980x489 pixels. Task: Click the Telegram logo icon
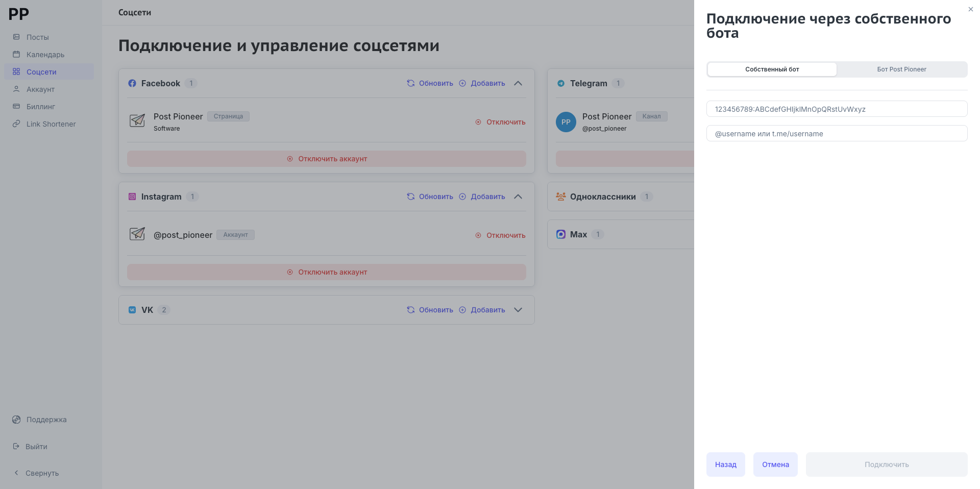click(561, 83)
